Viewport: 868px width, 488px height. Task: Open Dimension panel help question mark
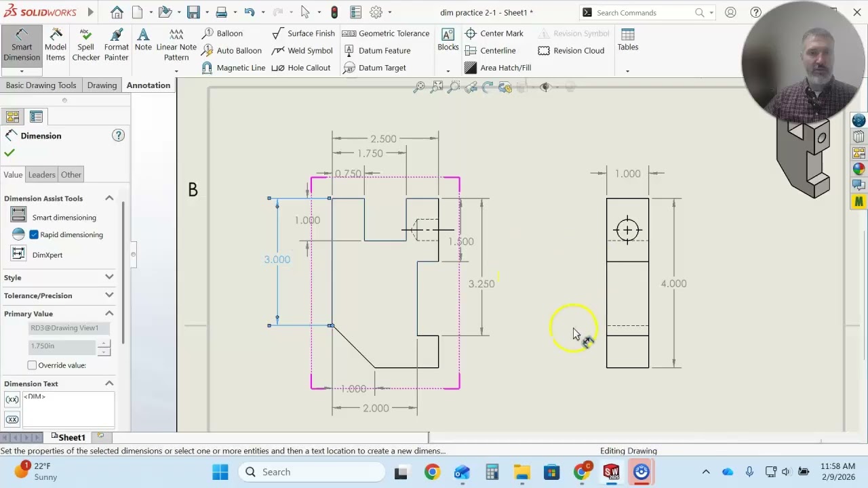tap(118, 136)
